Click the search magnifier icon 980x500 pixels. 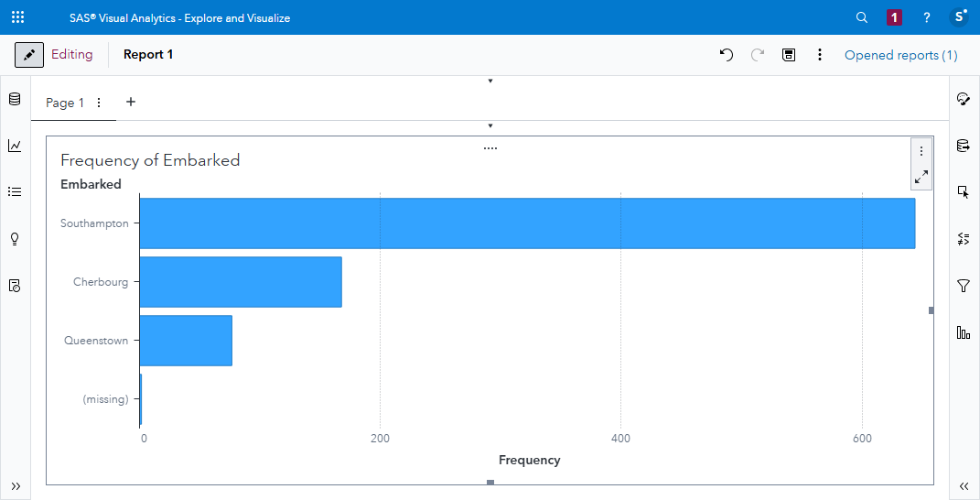click(x=861, y=17)
